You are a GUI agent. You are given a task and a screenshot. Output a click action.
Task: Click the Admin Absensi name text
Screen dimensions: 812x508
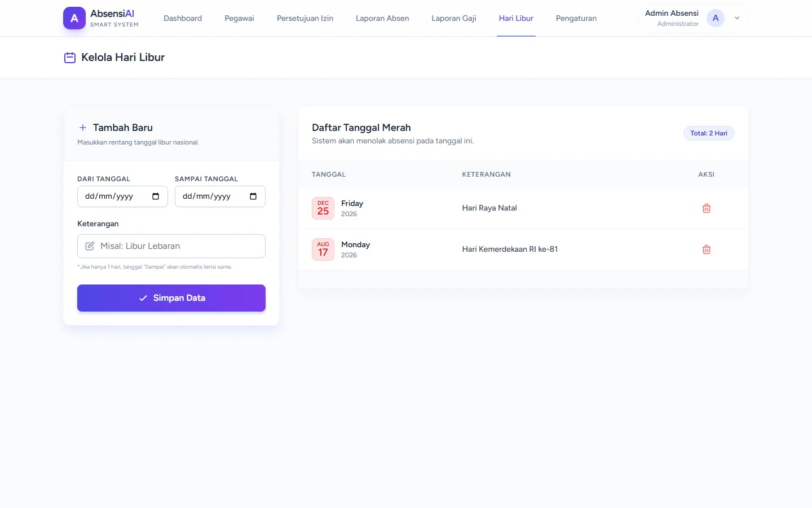tap(672, 13)
